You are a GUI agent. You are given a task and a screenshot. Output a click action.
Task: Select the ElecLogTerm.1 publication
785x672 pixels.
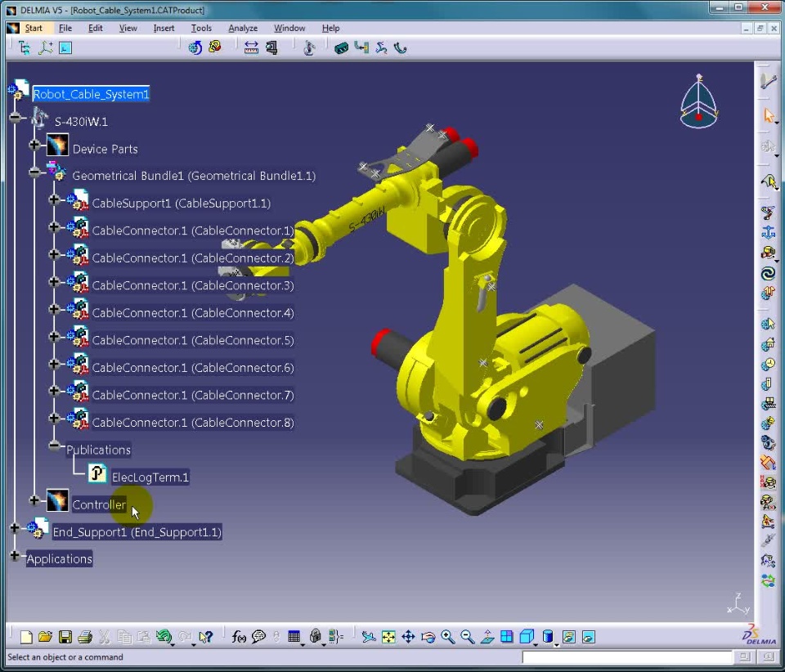coord(150,477)
